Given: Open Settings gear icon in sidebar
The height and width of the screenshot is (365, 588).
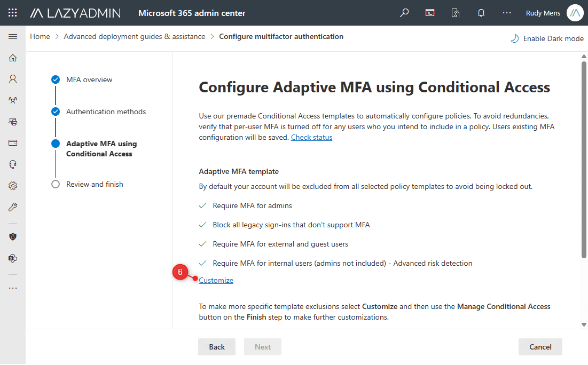Looking at the screenshot, I should point(13,186).
